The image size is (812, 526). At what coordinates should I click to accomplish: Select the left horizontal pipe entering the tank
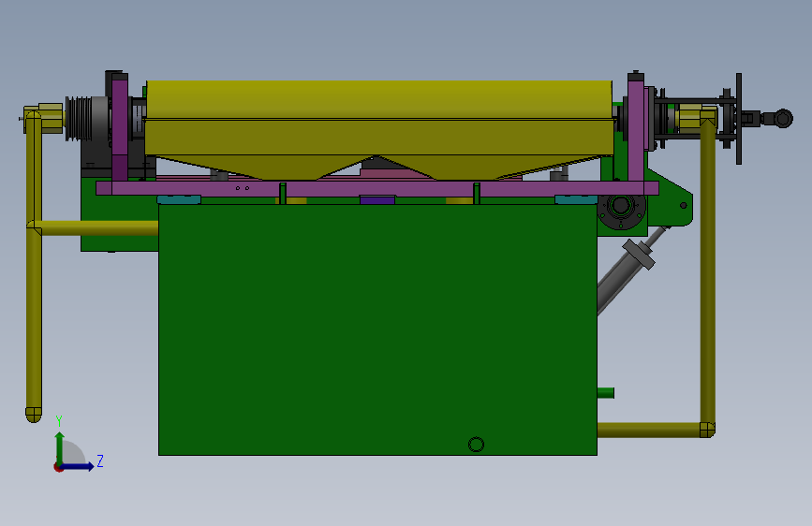pyautogui.click(x=98, y=228)
